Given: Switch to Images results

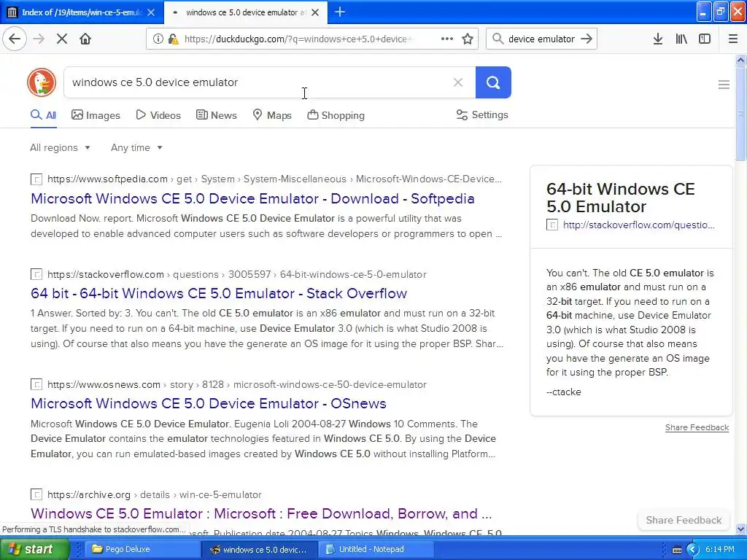Looking at the screenshot, I should pos(96,115).
